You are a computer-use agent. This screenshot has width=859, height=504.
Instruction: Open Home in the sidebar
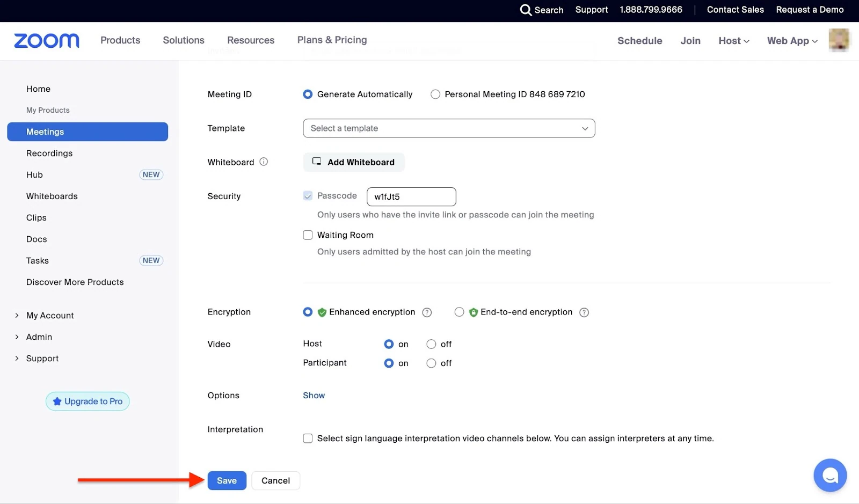tap(38, 89)
